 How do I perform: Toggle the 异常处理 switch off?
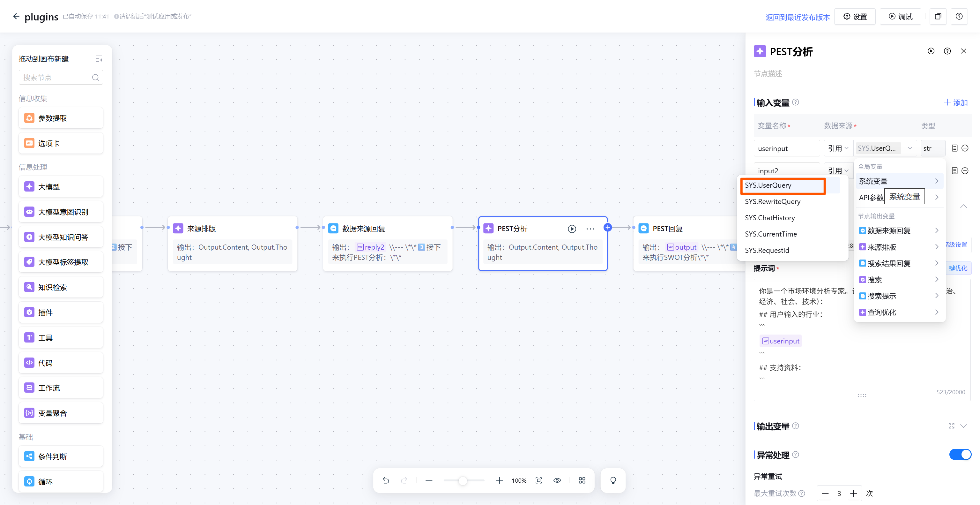(x=960, y=454)
